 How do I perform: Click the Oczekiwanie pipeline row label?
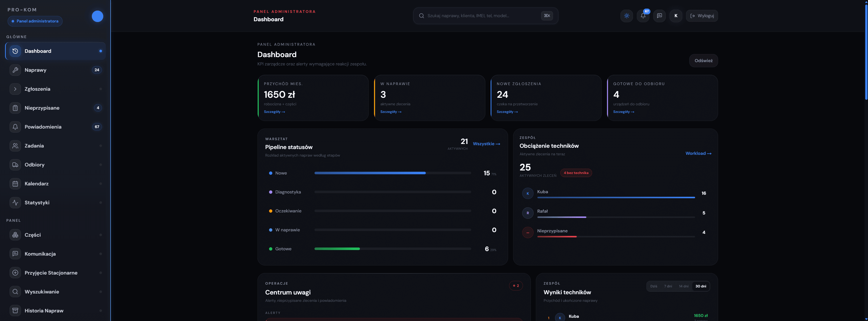(x=288, y=211)
